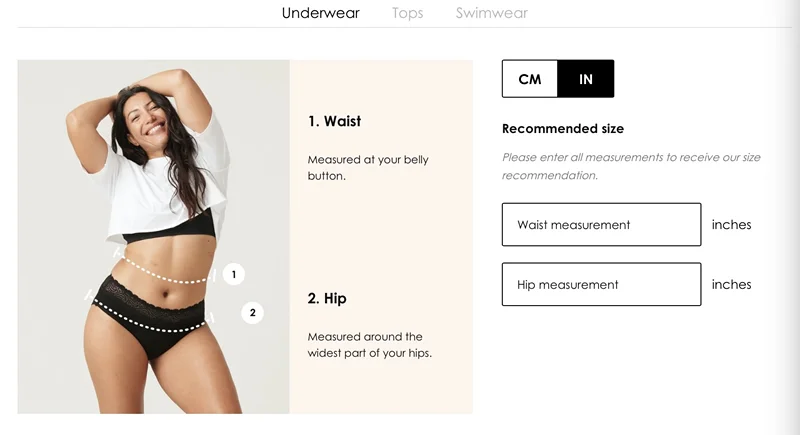Focus the Hip measurement field
The width and height of the screenshot is (800, 435).
[602, 284]
